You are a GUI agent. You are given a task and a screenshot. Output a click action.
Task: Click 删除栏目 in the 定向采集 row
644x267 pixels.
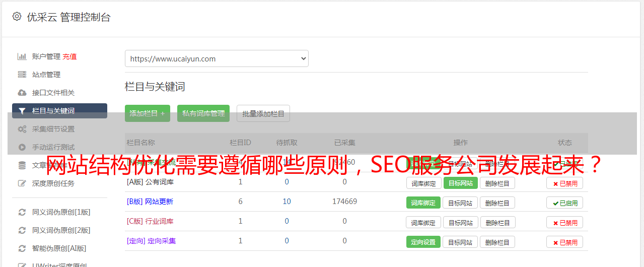(x=497, y=242)
